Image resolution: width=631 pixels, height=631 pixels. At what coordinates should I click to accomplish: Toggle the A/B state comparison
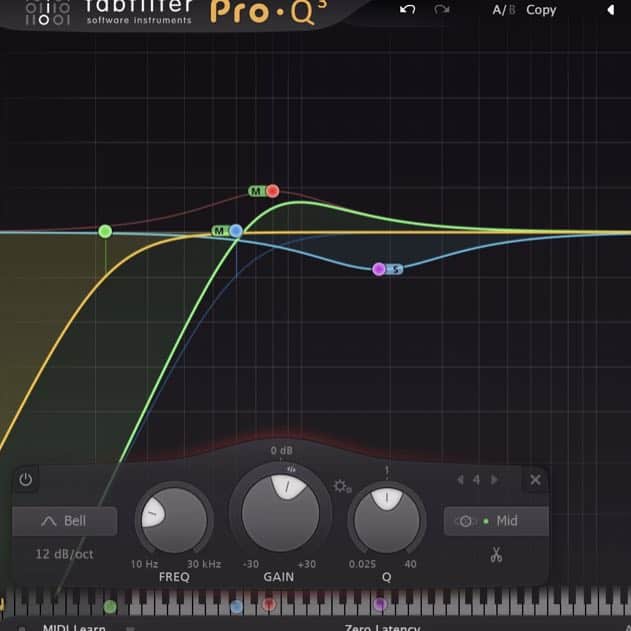tap(503, 10)
